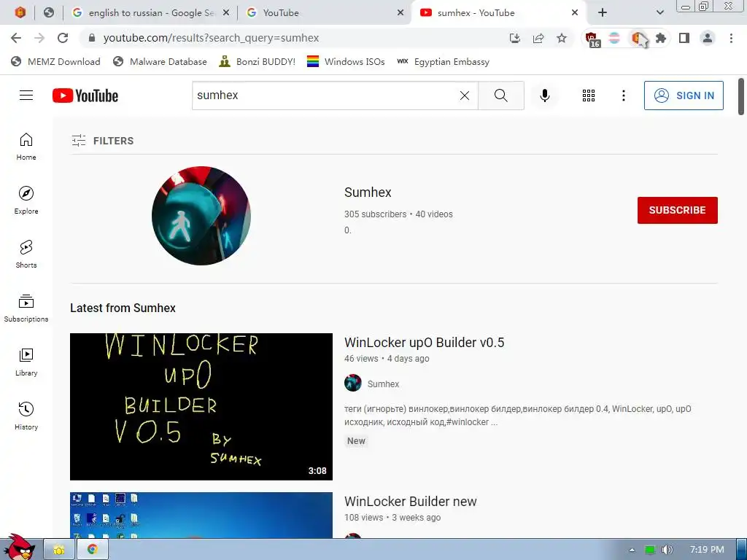The image size is (747, 560).
Task: Open Chrome three-dot menu
Action: pyautogui.click(x=731, y=38)
